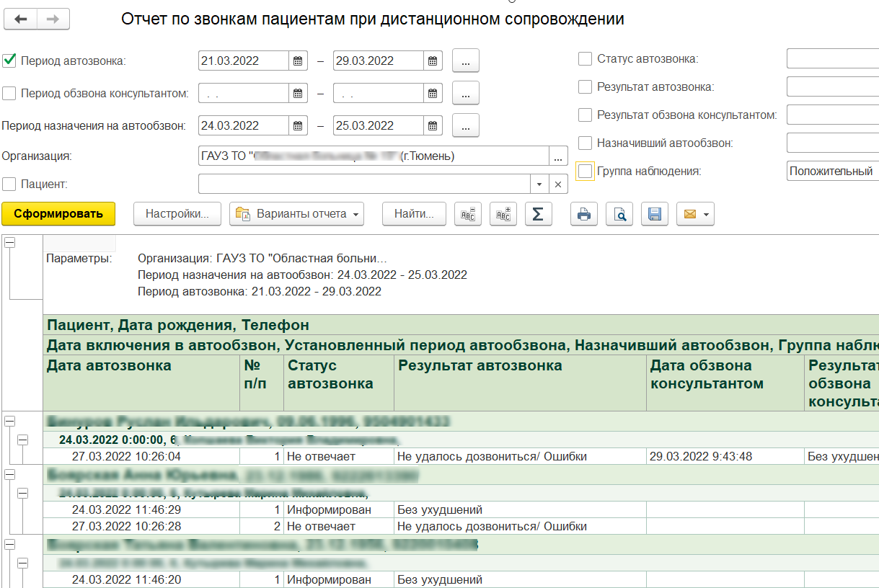Open calendar for appointment period end date

432,126
